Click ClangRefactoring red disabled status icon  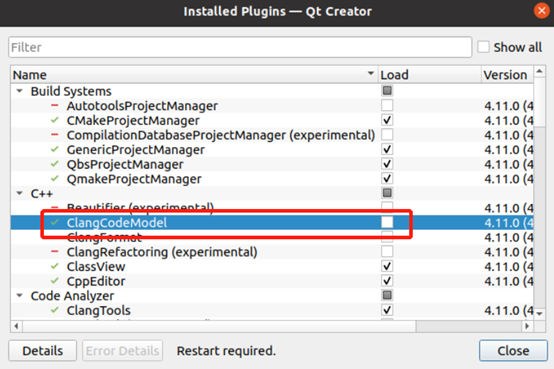click(x=54, y=252)
